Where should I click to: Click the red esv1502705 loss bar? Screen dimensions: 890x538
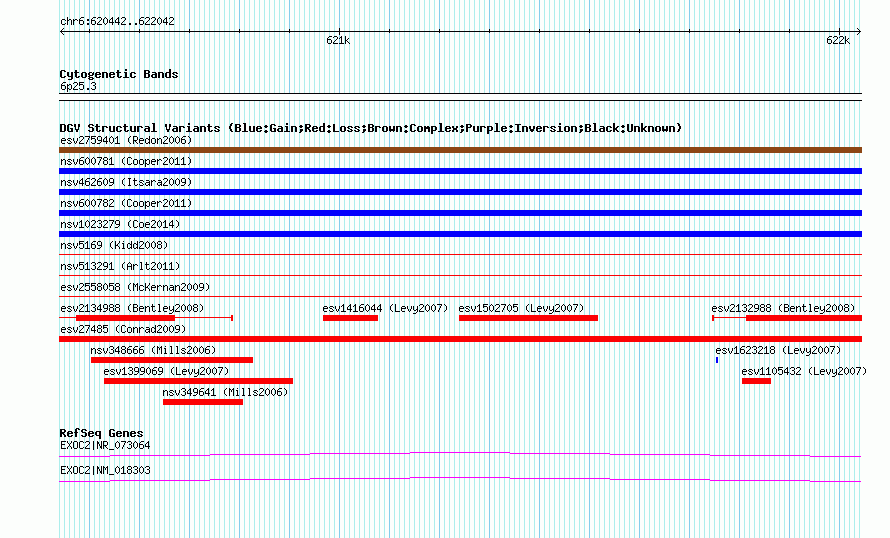tap(528, 318)
